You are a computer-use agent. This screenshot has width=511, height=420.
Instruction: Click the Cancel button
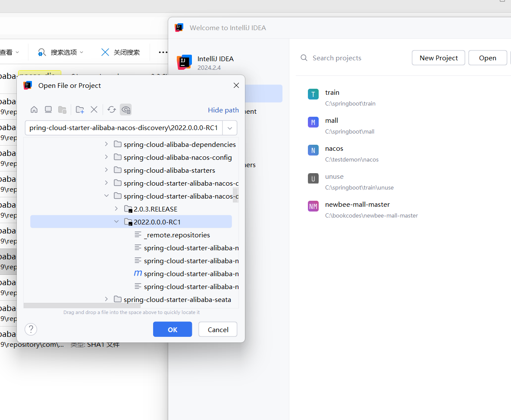pos(218,330)
